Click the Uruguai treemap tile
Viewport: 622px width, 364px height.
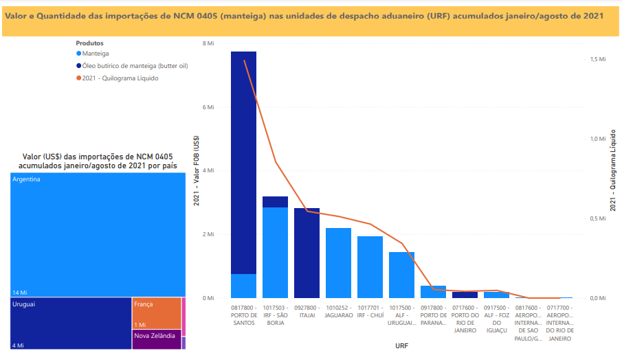[71, 323]
